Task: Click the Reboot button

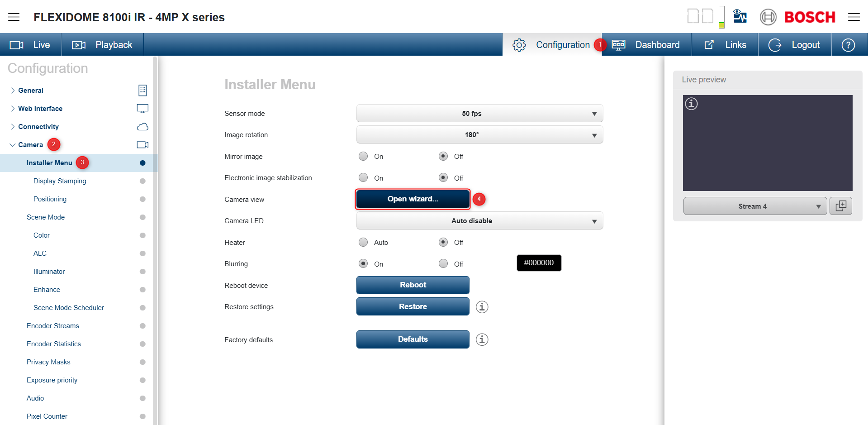Action: pyautogui.click(x=413, y=285)
